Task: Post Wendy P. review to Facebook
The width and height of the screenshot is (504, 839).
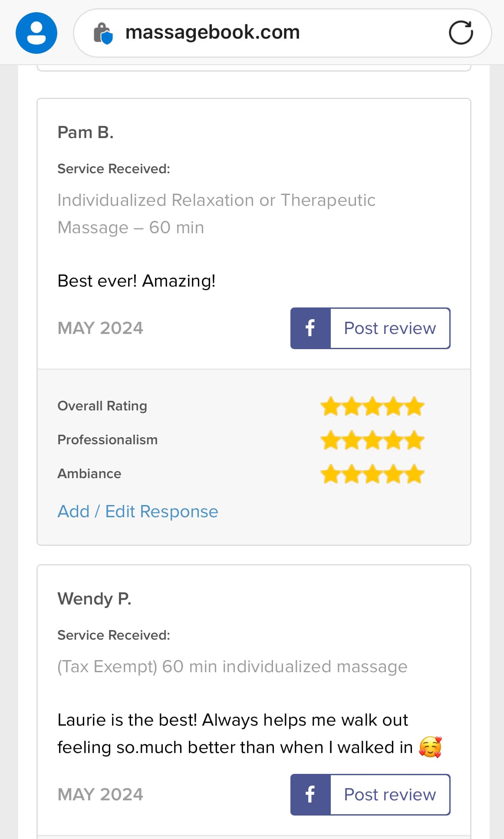Action: click(370, 795)
